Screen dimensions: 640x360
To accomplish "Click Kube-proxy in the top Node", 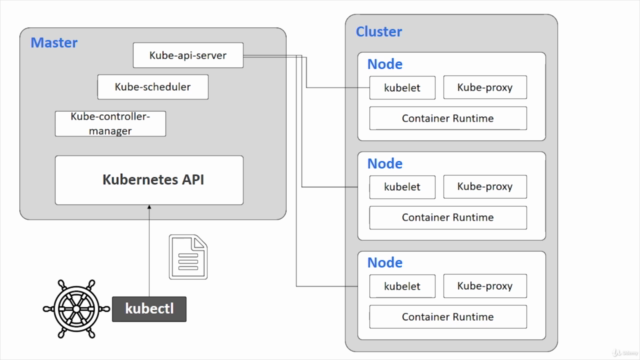I will 485,87.
